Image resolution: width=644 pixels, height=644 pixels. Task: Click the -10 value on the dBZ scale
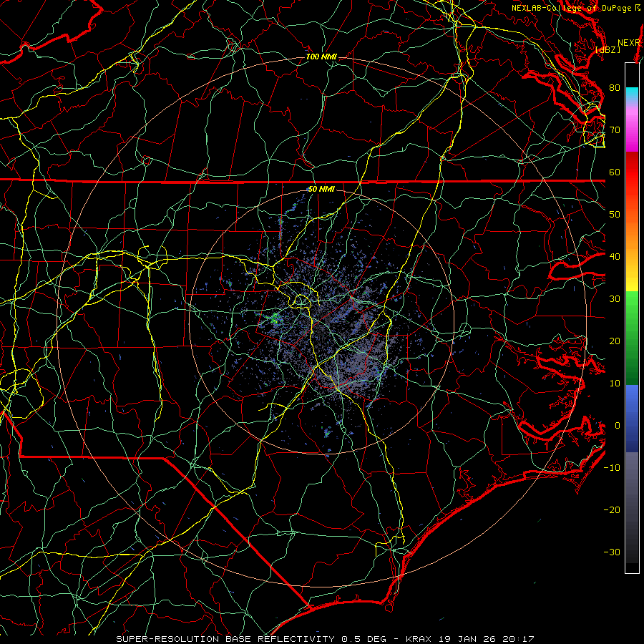pos(612,468)
